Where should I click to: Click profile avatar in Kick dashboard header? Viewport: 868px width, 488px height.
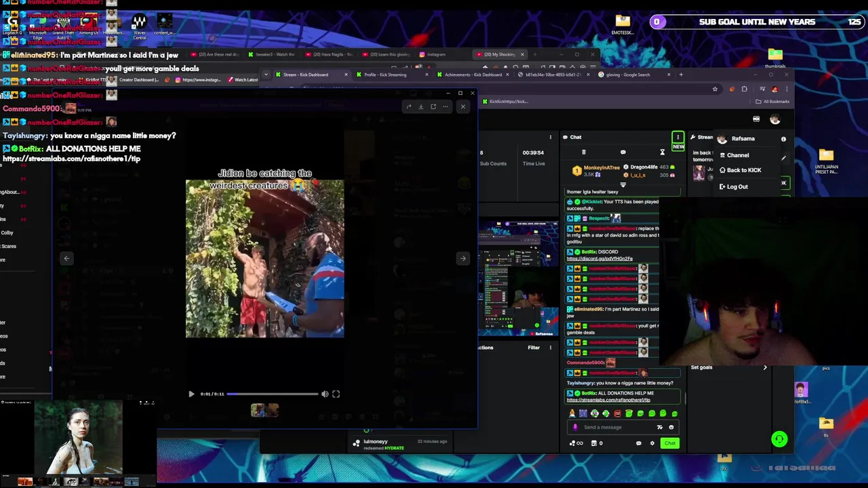775,119
